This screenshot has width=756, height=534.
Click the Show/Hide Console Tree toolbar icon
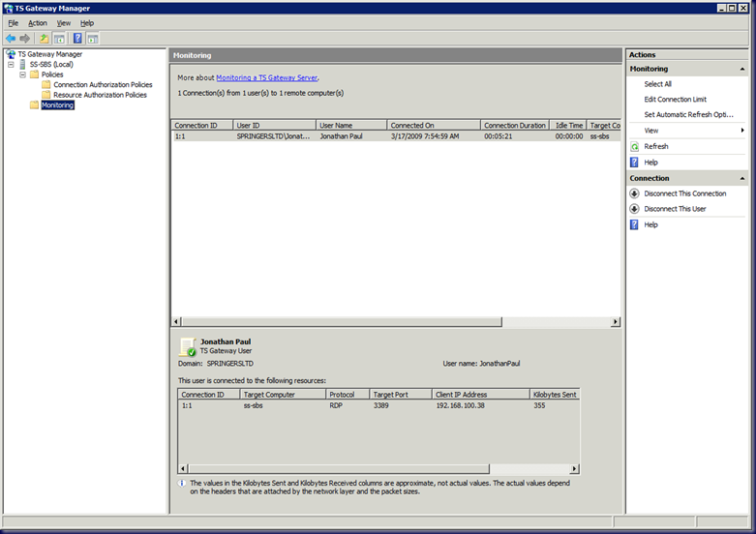point(59,38)
